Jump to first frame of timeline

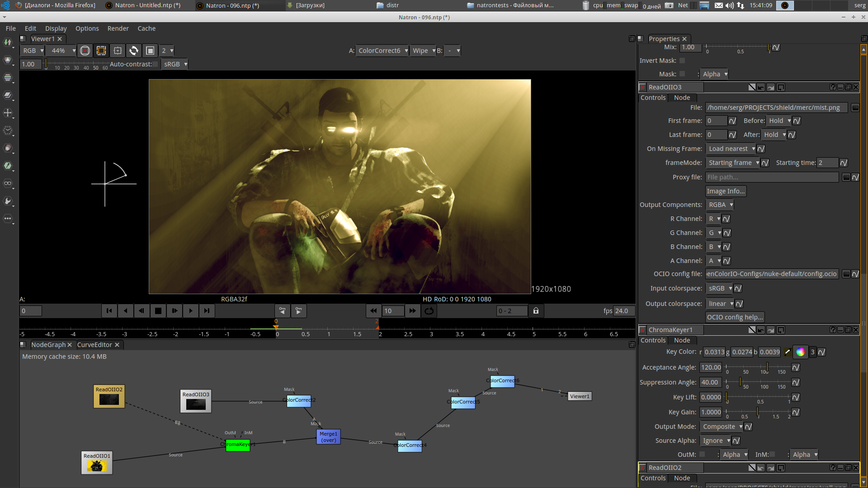109,311
